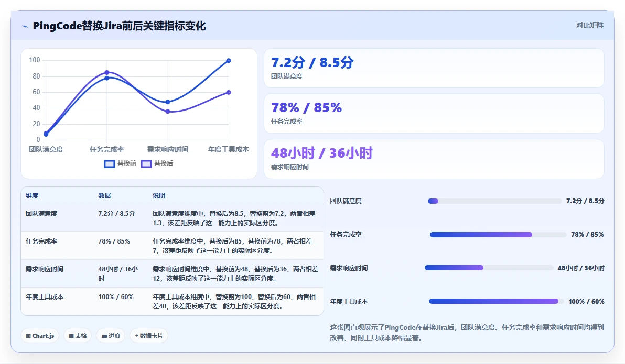The height and width of the screenshot is (364, 625).
Task: Click the summary paragraph under progress bars
Action: 467,333
